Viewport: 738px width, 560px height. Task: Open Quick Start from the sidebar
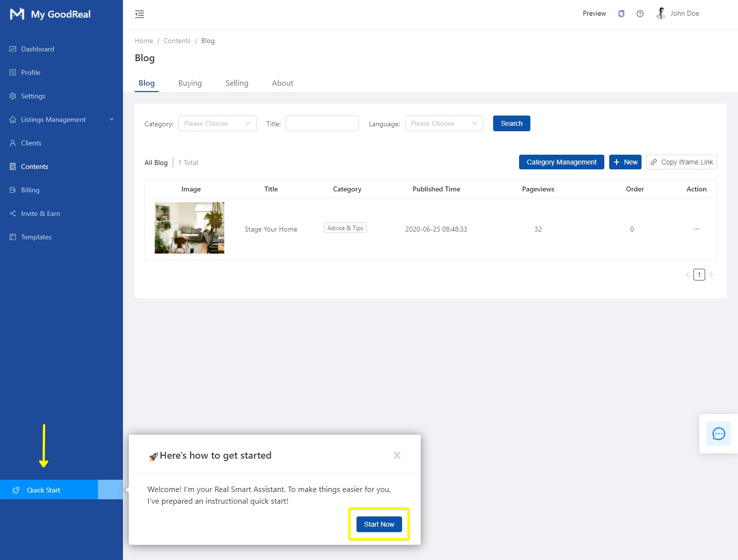[43, 490]
